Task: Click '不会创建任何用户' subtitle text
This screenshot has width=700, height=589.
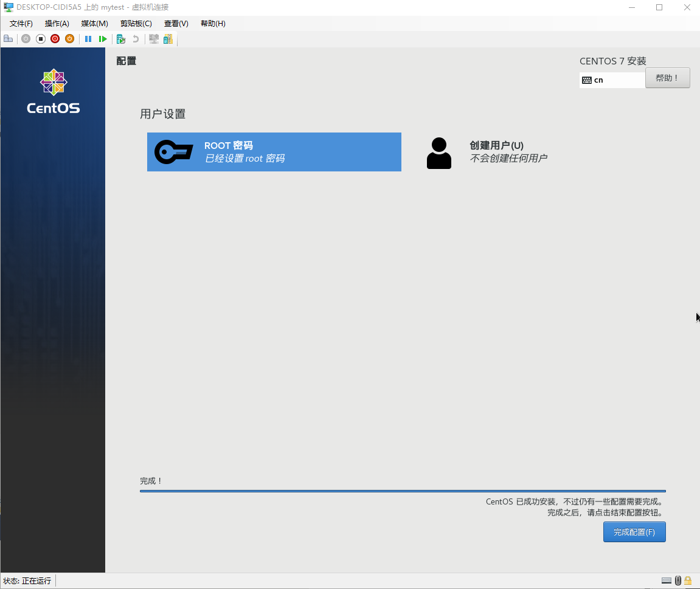Action: click(508, 159)
